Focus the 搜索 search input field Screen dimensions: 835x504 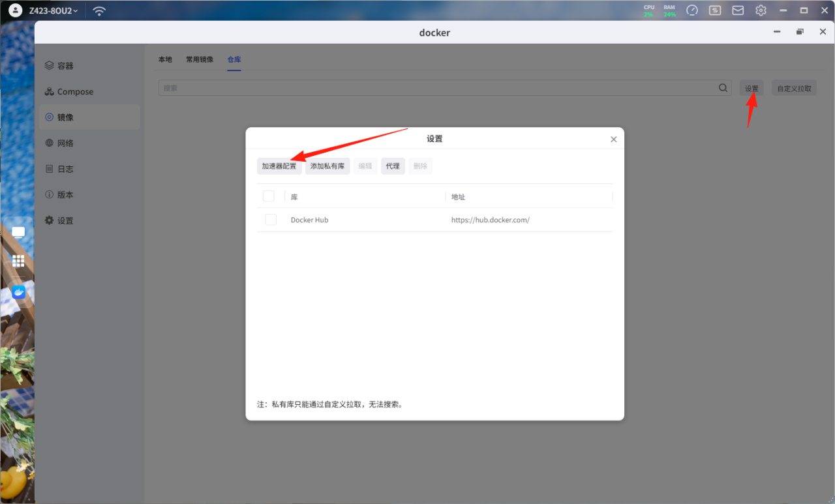pos(437,88)
